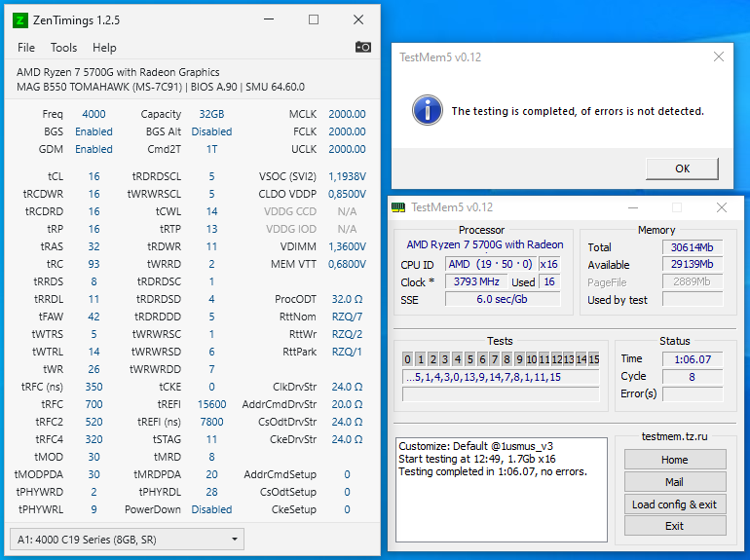Select test box number 5
Image resolution: width=750 pixels, height=560 pixels.
click(469, 359)
